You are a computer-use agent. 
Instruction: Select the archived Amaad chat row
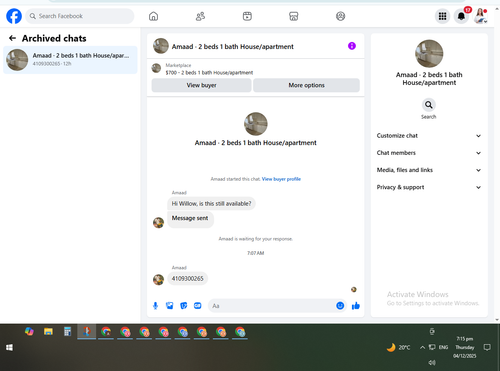click(70, 60)
